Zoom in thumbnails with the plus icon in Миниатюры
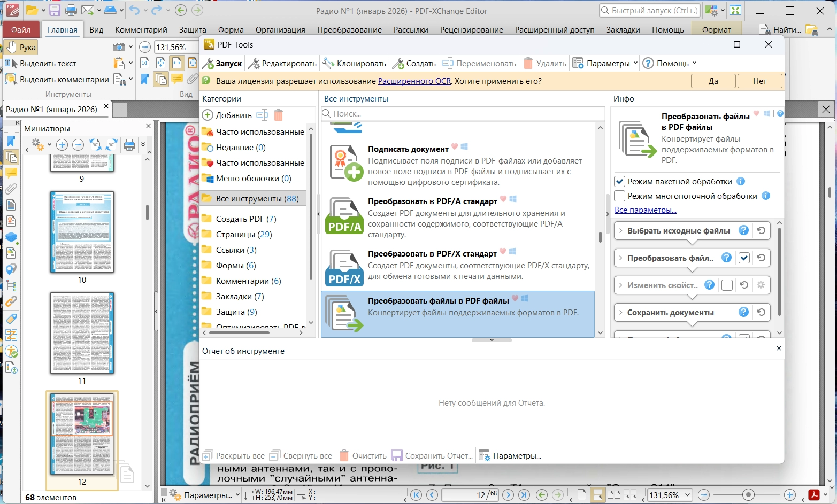 pyautogui.click(x=62, y=145)
